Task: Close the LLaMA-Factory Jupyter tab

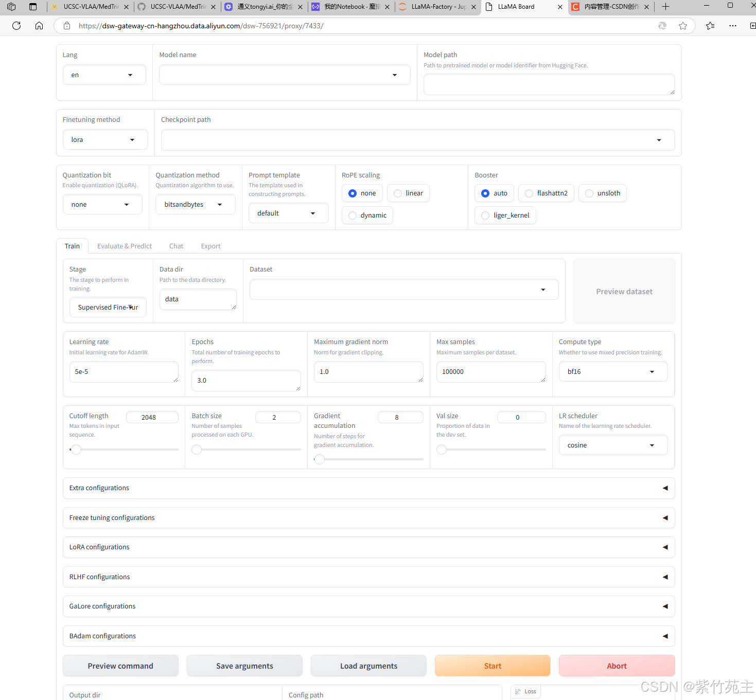Action: [x=473, y=7]
